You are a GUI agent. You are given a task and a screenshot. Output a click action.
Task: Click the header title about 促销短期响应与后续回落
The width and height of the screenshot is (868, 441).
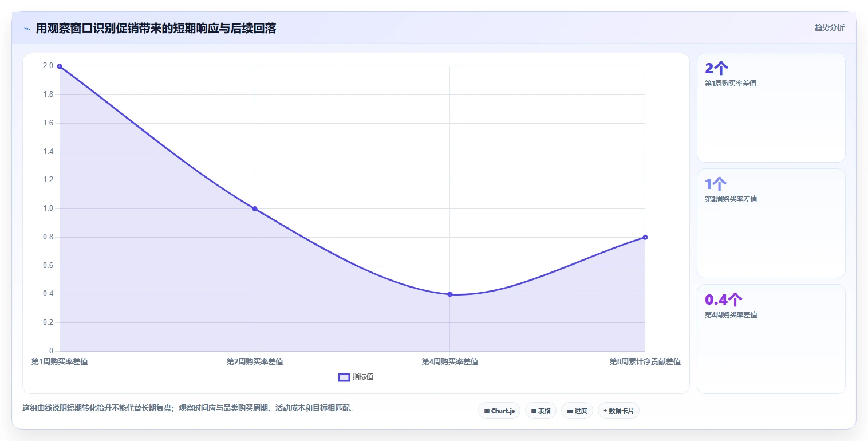pyautogui.click(x=156, y=28)
